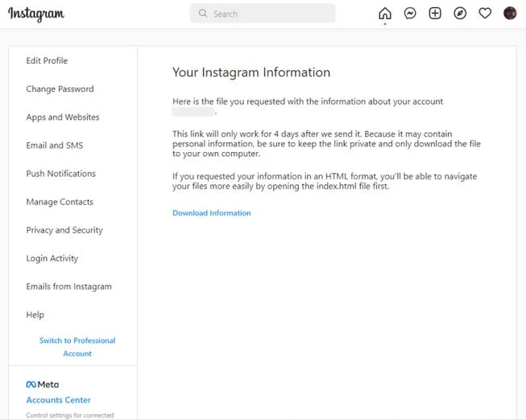The image size is (526, 420).
Task: Open Messenger direct messages icon
Action: coord(410,14)
